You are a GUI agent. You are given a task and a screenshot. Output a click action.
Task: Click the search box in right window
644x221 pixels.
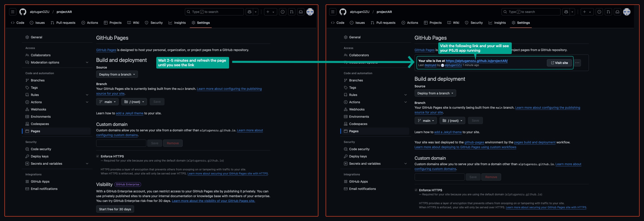point(531,12)
